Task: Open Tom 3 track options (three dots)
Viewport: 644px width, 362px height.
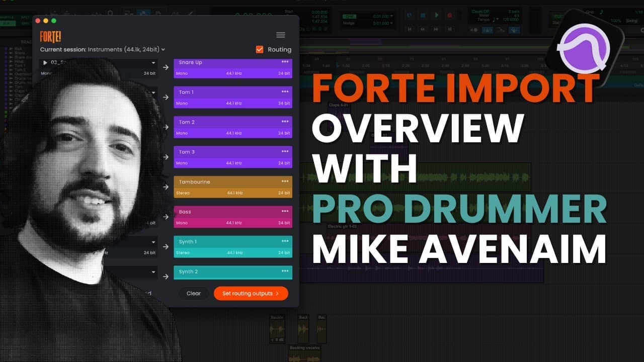Action: (285, 151)
